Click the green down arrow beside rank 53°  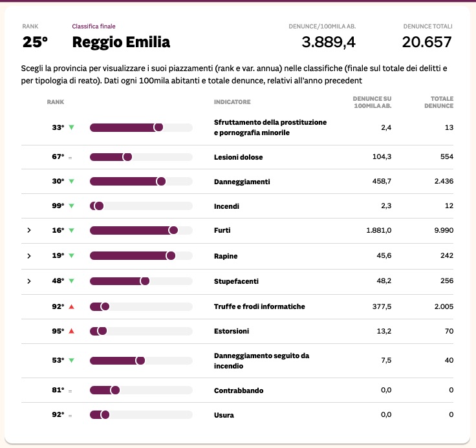pos(71,360)
